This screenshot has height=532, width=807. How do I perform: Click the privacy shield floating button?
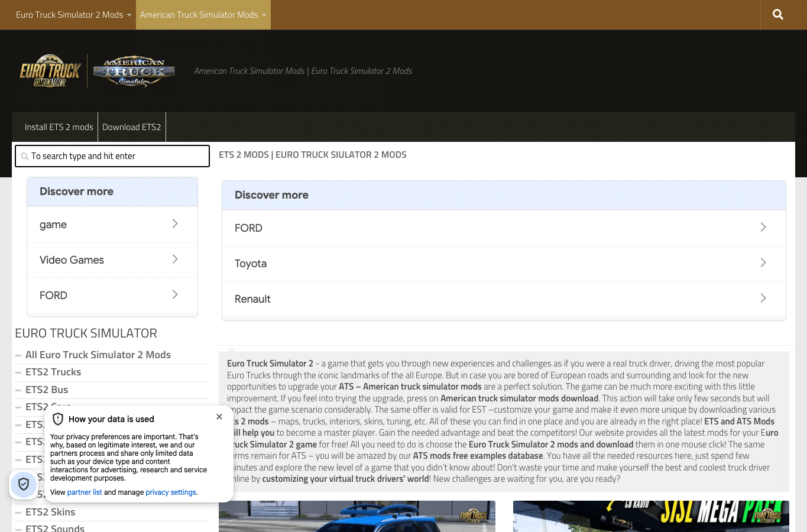point(24,485)
